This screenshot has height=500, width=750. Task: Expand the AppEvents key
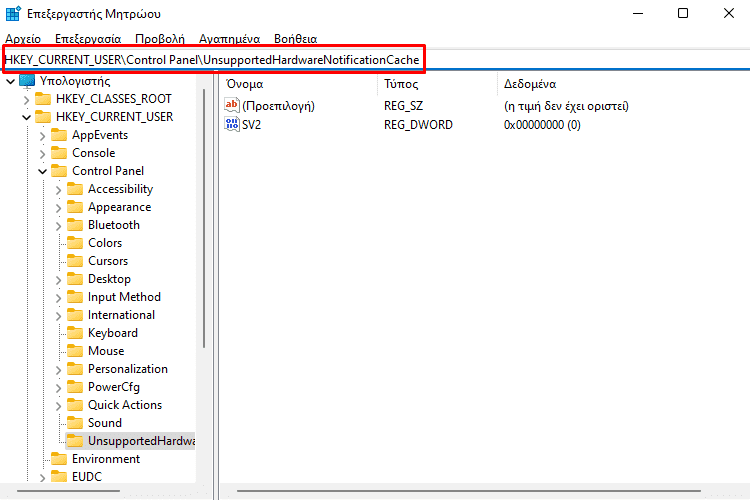pyautogui.click(x=43, y=136)
